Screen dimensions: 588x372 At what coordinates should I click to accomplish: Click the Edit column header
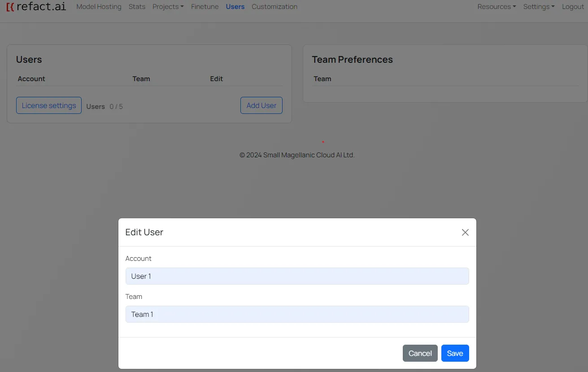(x=216, y=79)
